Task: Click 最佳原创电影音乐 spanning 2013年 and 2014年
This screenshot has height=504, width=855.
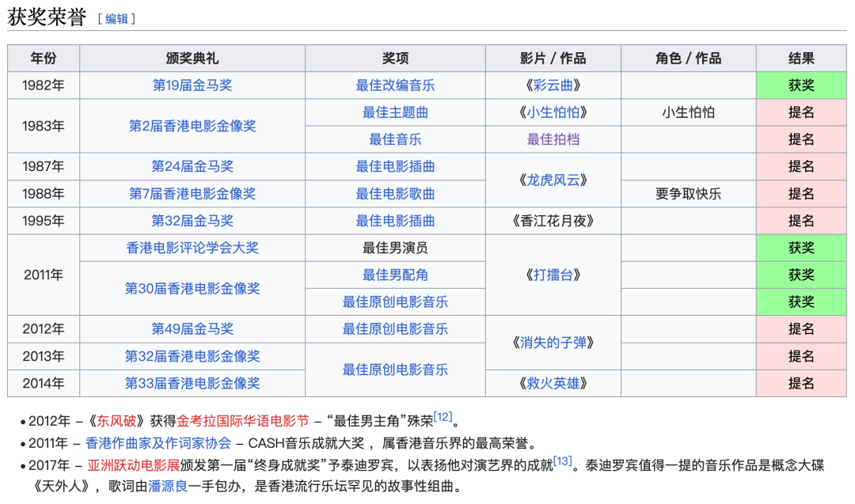Action: coord(395,369)
